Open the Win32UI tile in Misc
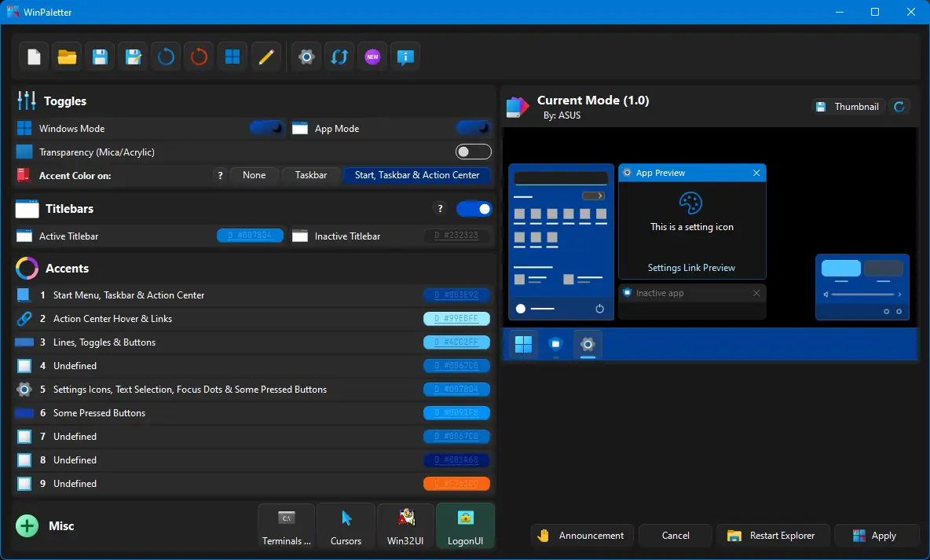The image size is (930, 560). [x=405, y=526]
